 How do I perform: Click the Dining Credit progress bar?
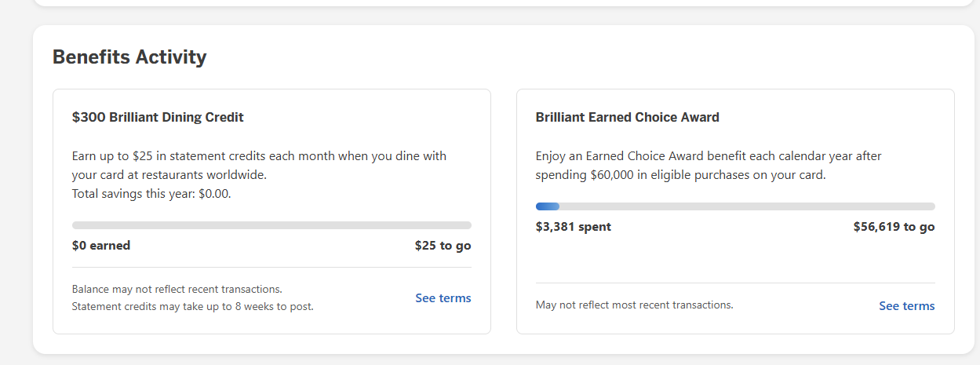271,225
